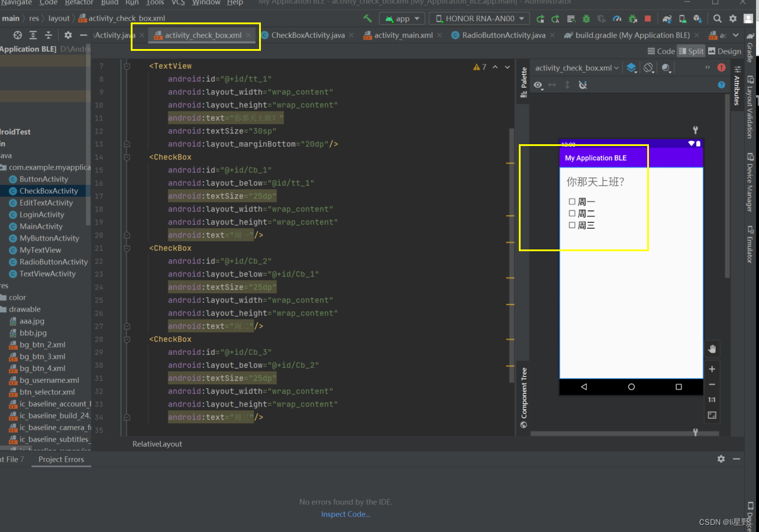Open activity_check_box.xml file dropdown in design toolbar
This screenshot has height=532, width=759.
[x=577, y=68]
